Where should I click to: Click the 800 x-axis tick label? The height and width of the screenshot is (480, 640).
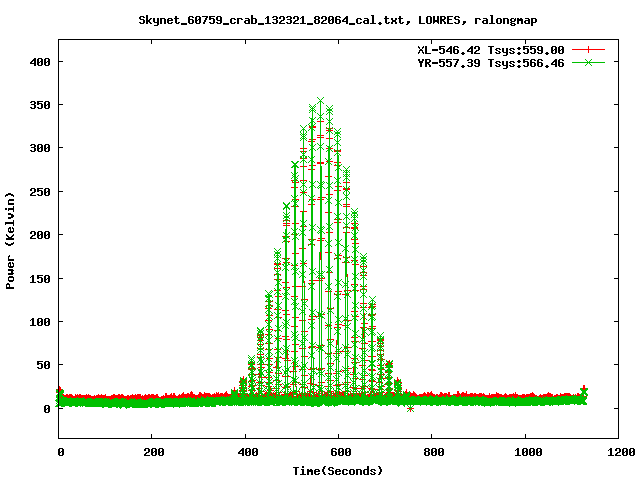pyautogui.click(x=434, y=452)
